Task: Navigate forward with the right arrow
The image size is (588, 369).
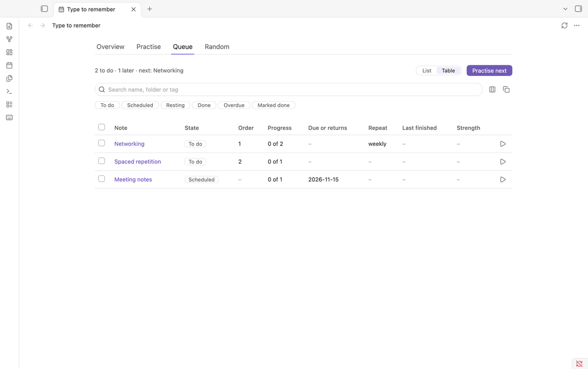Action: click(43, 26)
